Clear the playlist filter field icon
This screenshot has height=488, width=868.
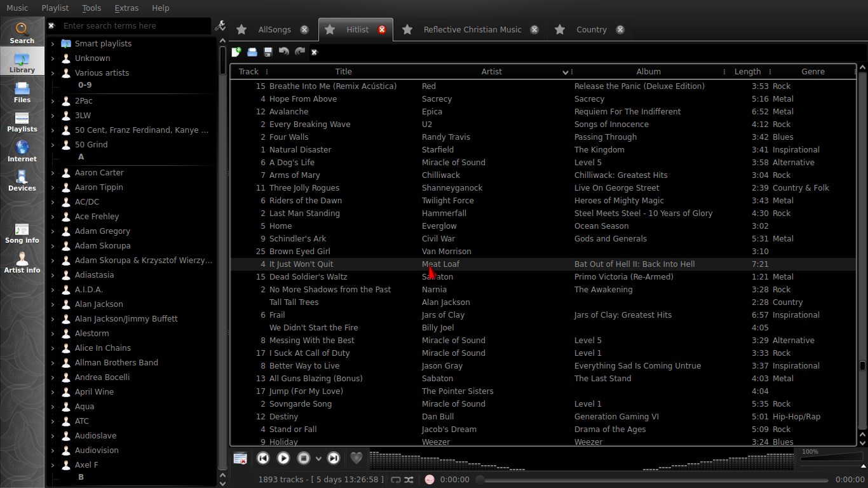click(x=314, y=52)
